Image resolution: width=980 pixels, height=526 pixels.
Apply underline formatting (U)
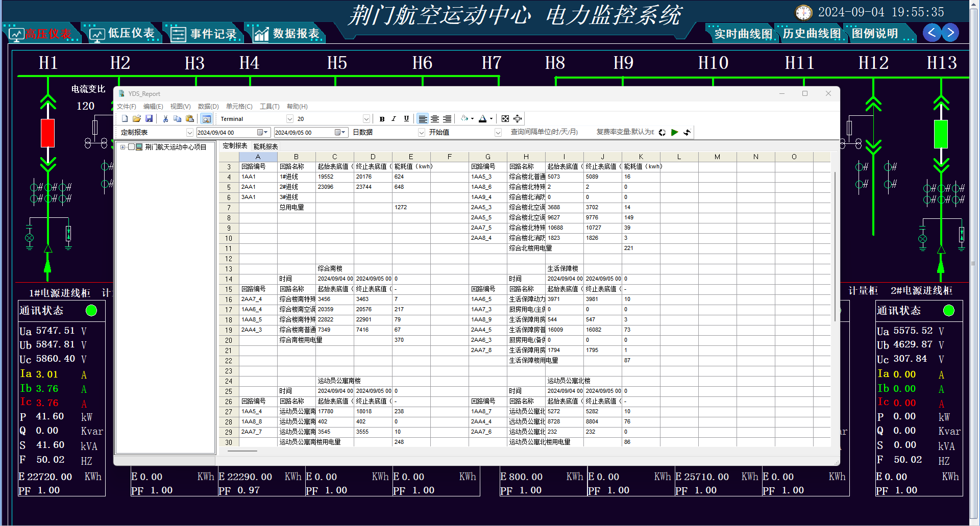406,119
